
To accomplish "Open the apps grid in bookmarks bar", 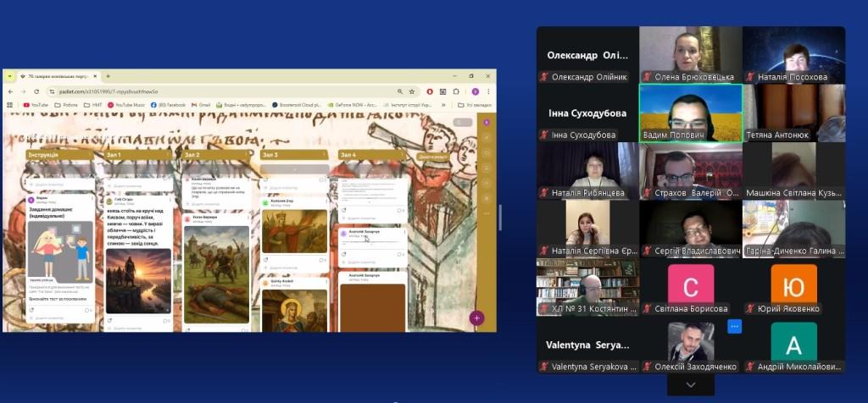I will [x=10, y=105].
